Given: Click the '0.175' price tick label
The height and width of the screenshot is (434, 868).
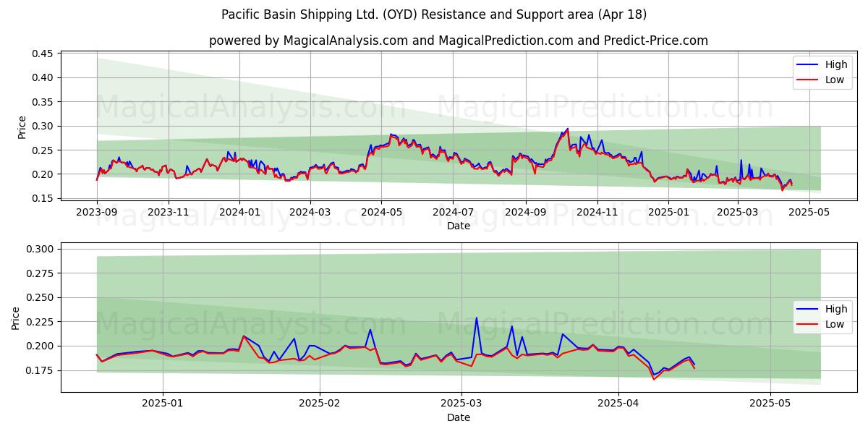Looking at the screenshot, I should [40, 370].
